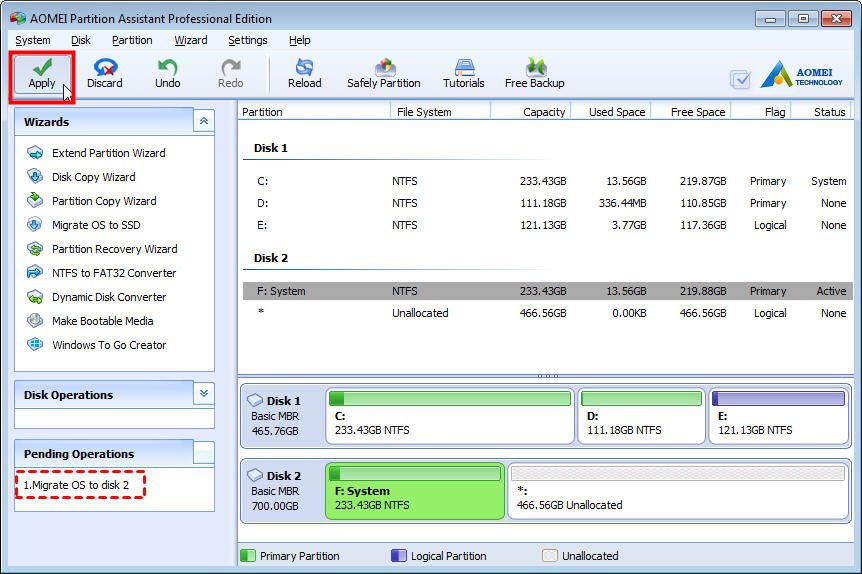Screen dimensions: 862x574
Task: Click the AOMEI Technology logo
Action: (802, 75)
